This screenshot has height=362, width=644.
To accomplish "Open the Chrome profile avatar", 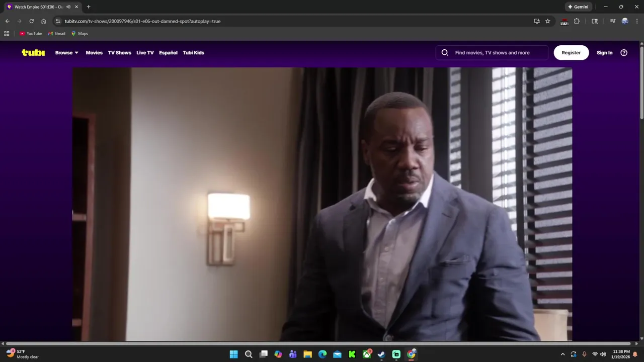I will point(625,21).
